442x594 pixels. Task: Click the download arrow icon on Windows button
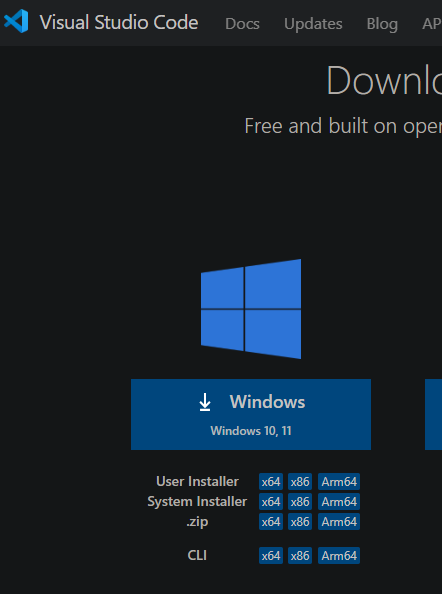tap(205, 402)
